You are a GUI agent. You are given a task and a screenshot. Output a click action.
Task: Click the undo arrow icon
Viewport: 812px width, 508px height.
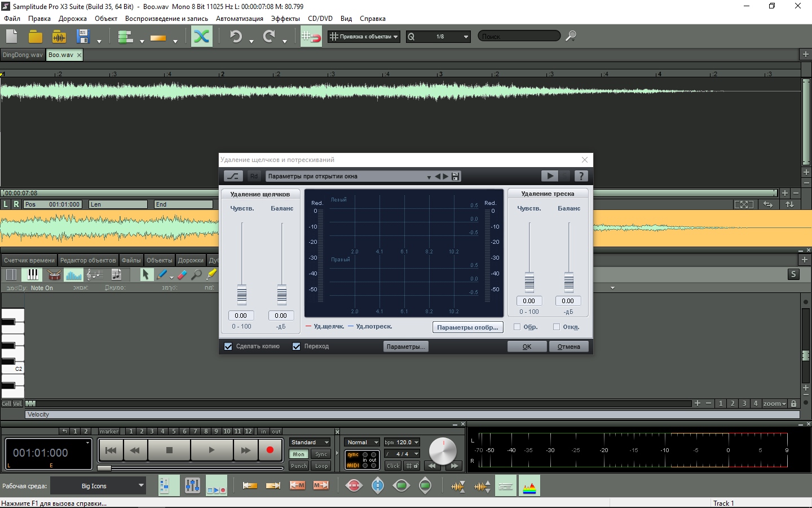pyautogui.click(x=236, y=37)
